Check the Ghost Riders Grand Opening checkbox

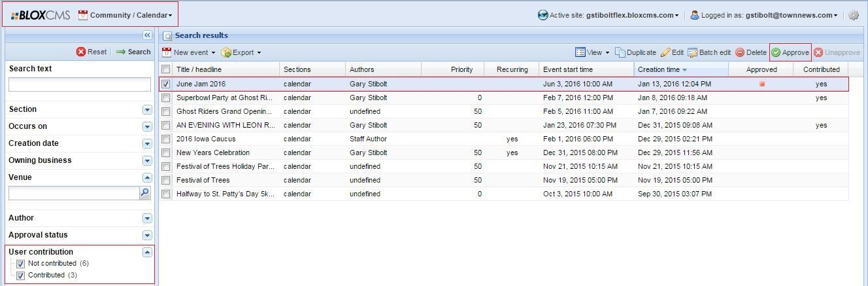pos(166,111)
